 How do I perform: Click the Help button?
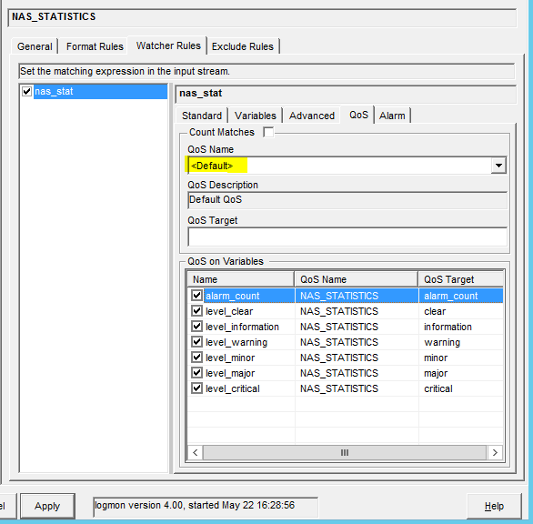coord(494,506)
